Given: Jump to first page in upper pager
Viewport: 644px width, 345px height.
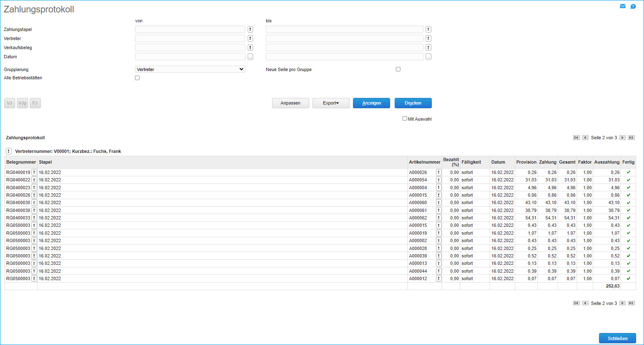Looking at the screenshot, I should 576,138.
